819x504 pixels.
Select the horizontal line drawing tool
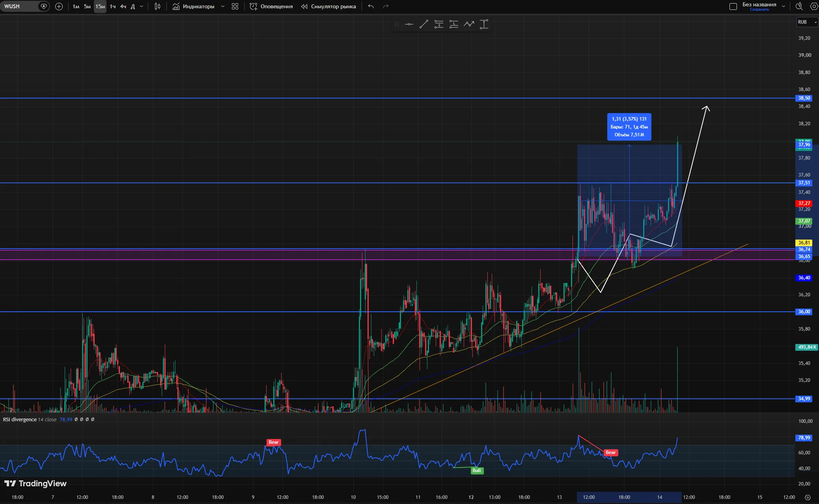(409, 24)
